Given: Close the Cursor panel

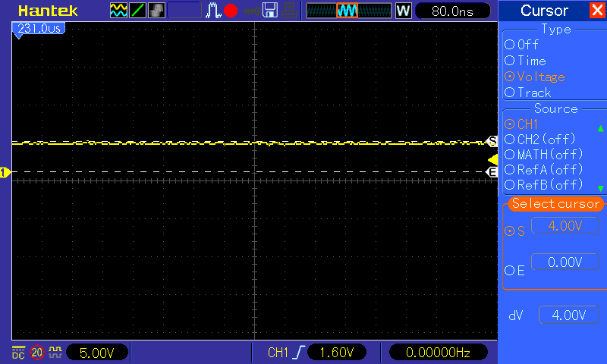Looking at the screenshot, I should (x=597, y=10).
